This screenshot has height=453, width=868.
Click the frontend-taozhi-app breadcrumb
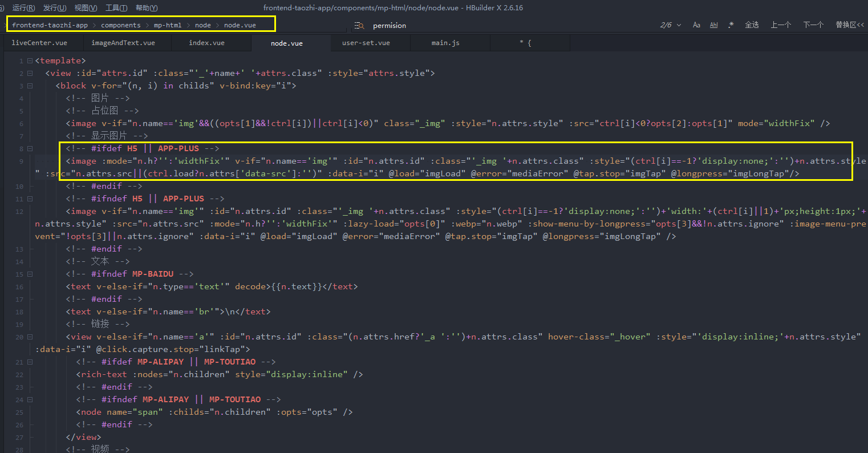50,25
